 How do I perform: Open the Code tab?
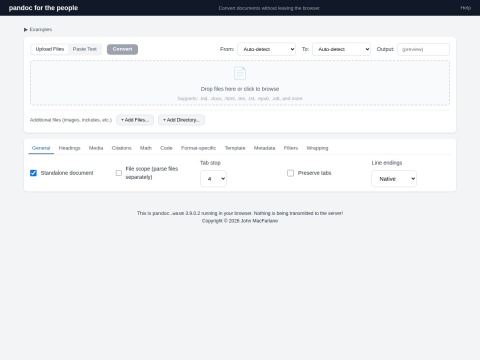click(166, 148)
